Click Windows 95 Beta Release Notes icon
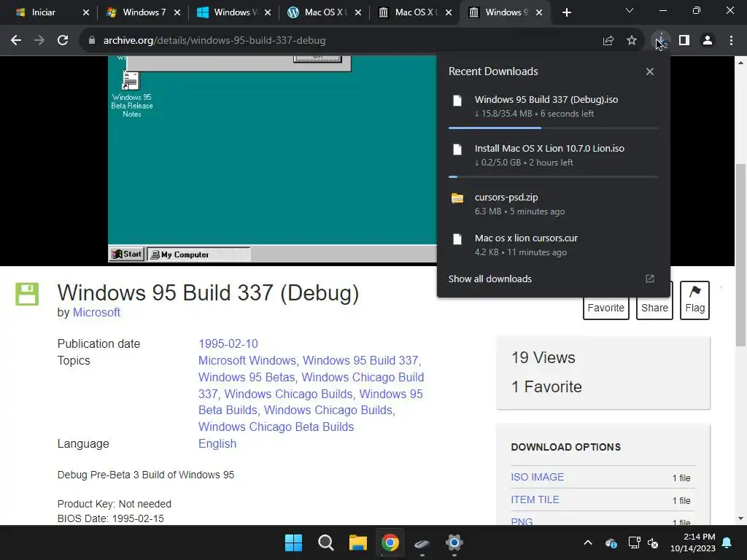The height and width of the screenshot is (560, 747). click(131, 94)
